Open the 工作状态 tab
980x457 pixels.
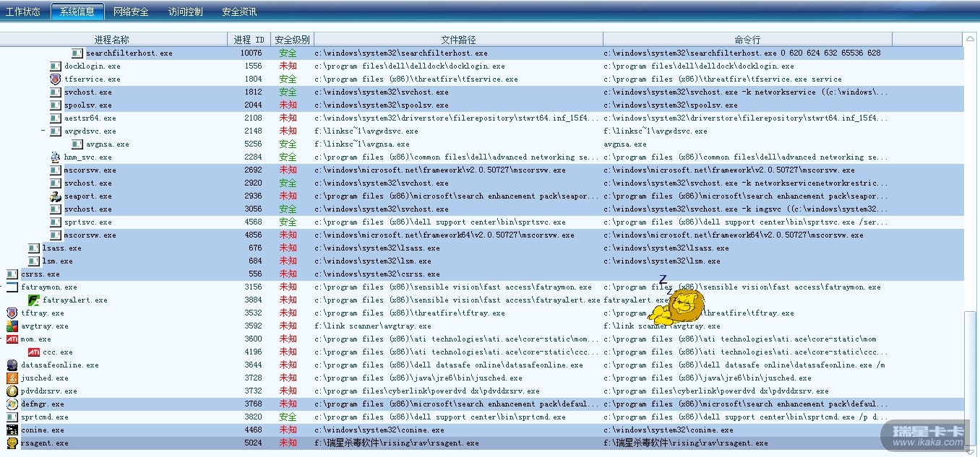click(23, 12)
